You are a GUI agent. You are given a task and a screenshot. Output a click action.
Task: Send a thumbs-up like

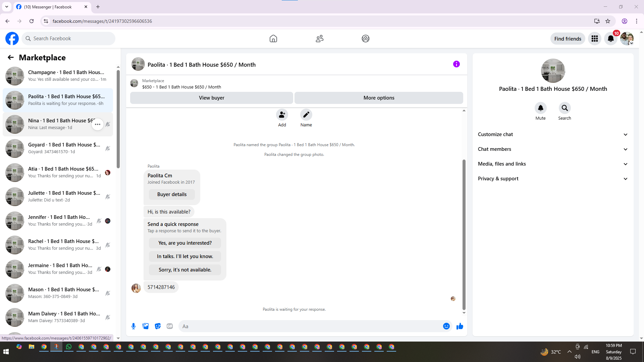[x=460, y=326]
